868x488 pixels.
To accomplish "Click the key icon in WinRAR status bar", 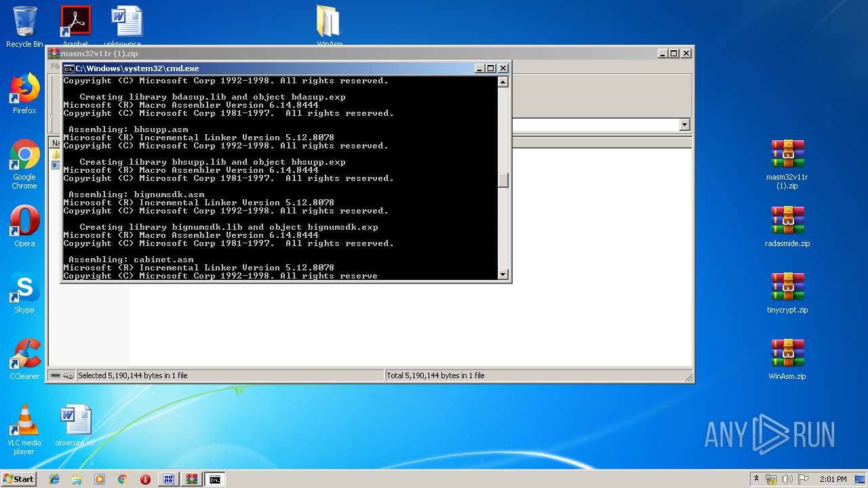I will (68, 375).
